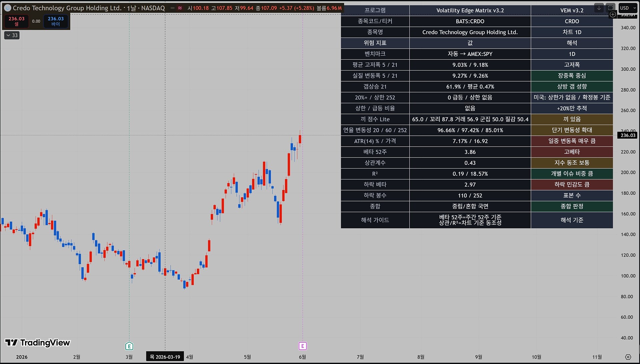Click the purple upcoming earnings E marker
The height and width of the screenshot is (364, 640).
click(x=303, y=346)
